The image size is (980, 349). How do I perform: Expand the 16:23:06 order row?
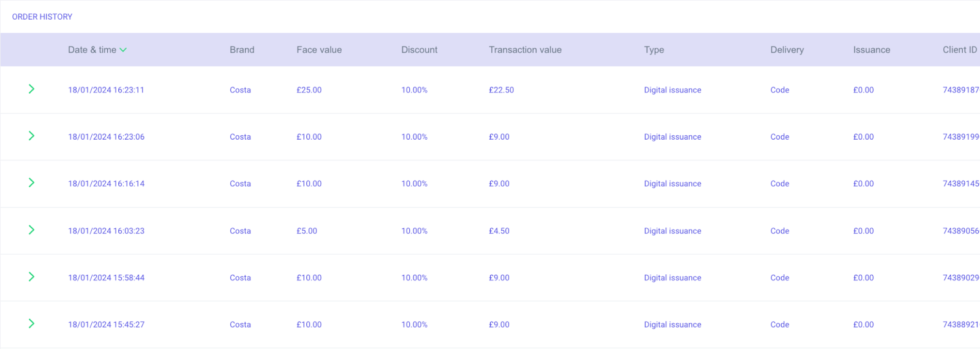pos(31,136)
